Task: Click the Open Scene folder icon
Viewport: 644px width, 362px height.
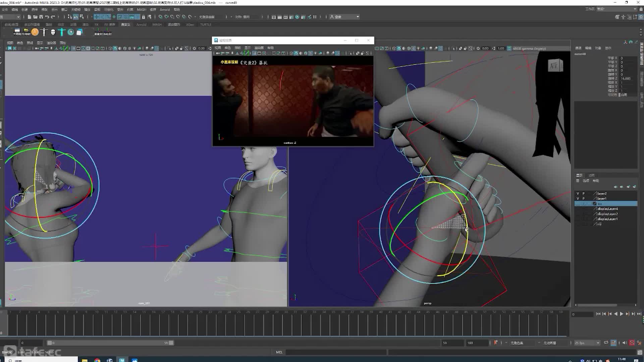Action: point(35,17)
